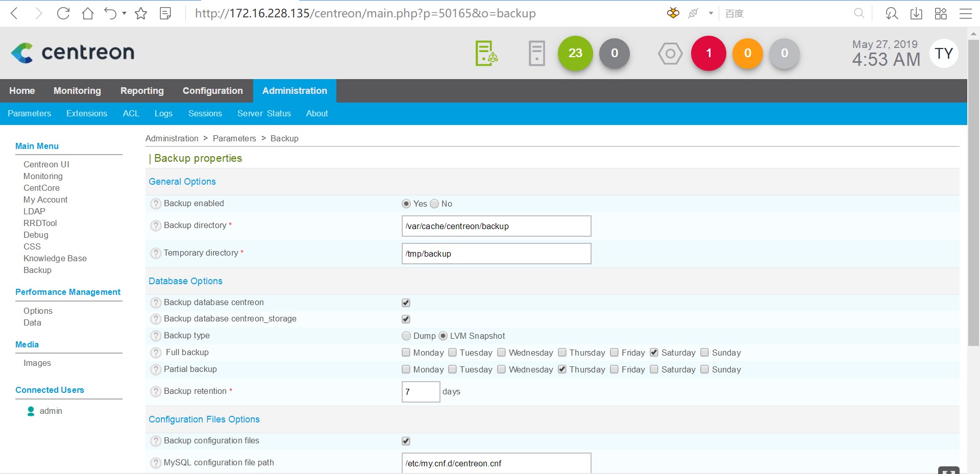Click the red 1 critical services counter
This screenshot has width=980, height=474.
pyautogui.click(x=708, y=53)
